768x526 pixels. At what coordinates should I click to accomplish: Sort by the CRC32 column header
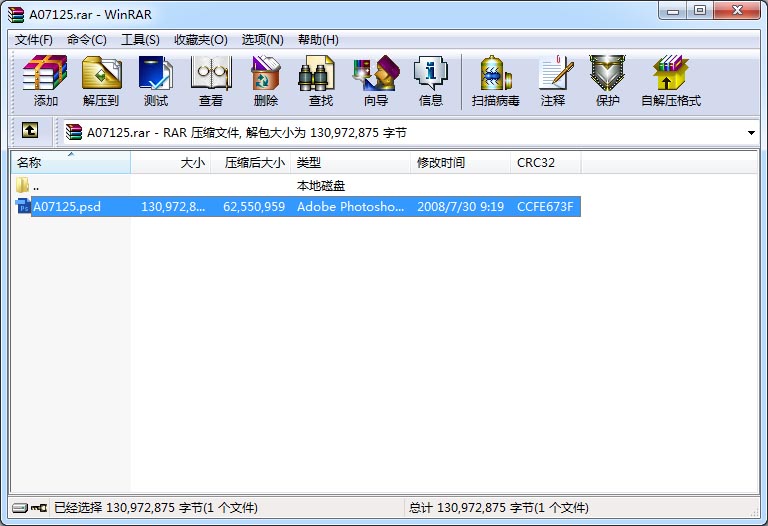pyautogui.click(x=546, y=163)
